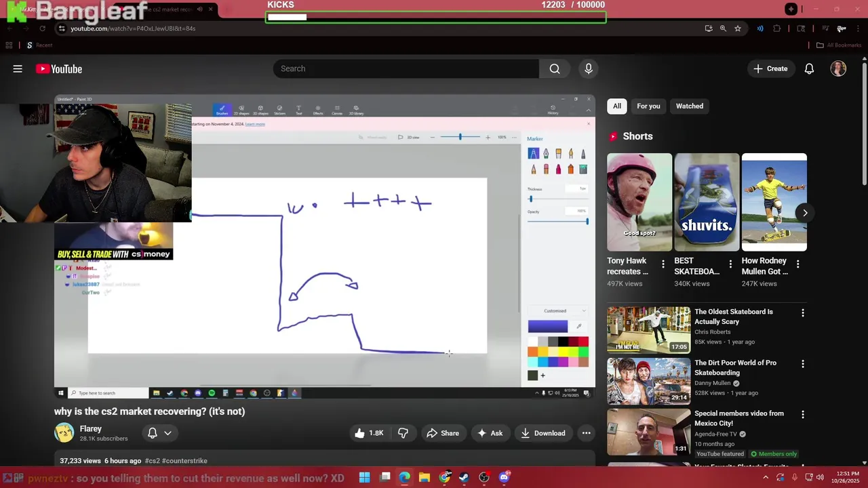
Task: Open the YouTube guide hamburger menu
Action: 18,68
